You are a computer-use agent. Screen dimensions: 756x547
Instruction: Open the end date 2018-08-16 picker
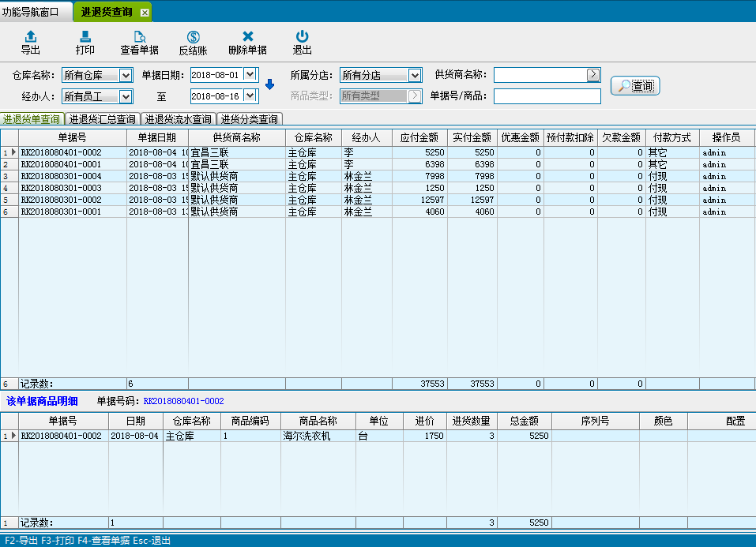250,96
